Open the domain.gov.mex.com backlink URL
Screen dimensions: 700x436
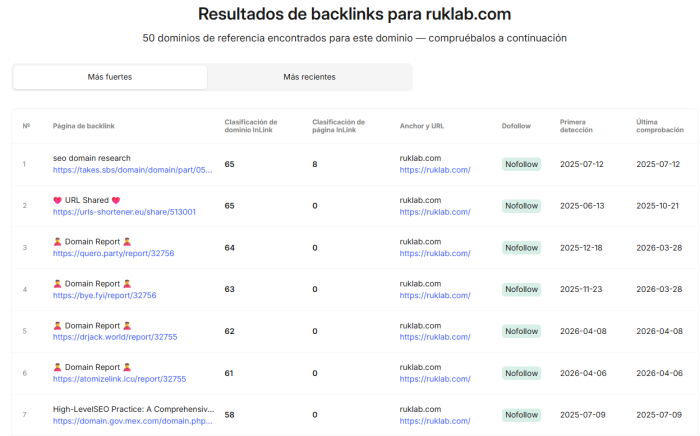tap(133, 421)
